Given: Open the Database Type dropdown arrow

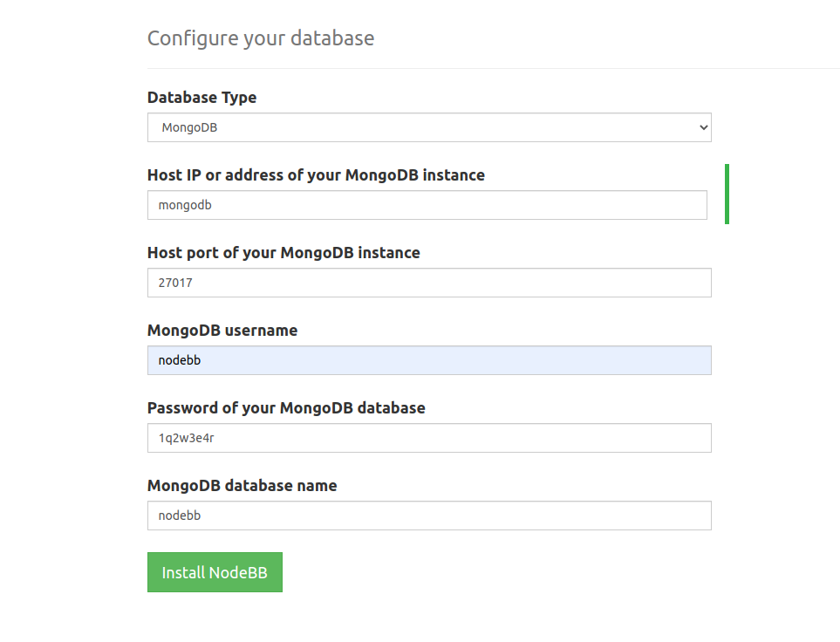Looking at the screenshot, I should click(x=703, y=127).
